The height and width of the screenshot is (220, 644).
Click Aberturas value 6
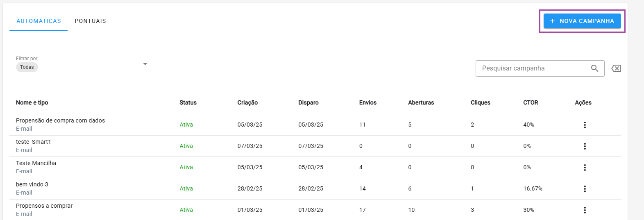click(410, 188)
